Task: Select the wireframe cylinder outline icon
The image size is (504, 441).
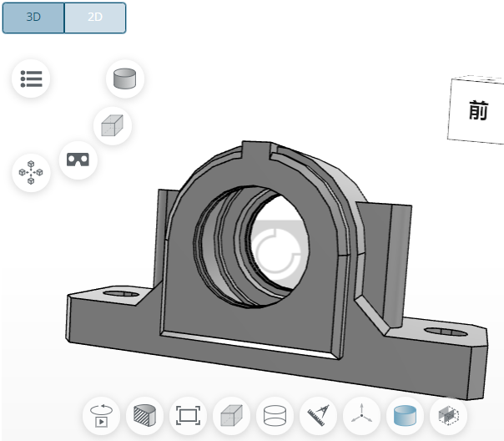Action: tap(275, 416)
